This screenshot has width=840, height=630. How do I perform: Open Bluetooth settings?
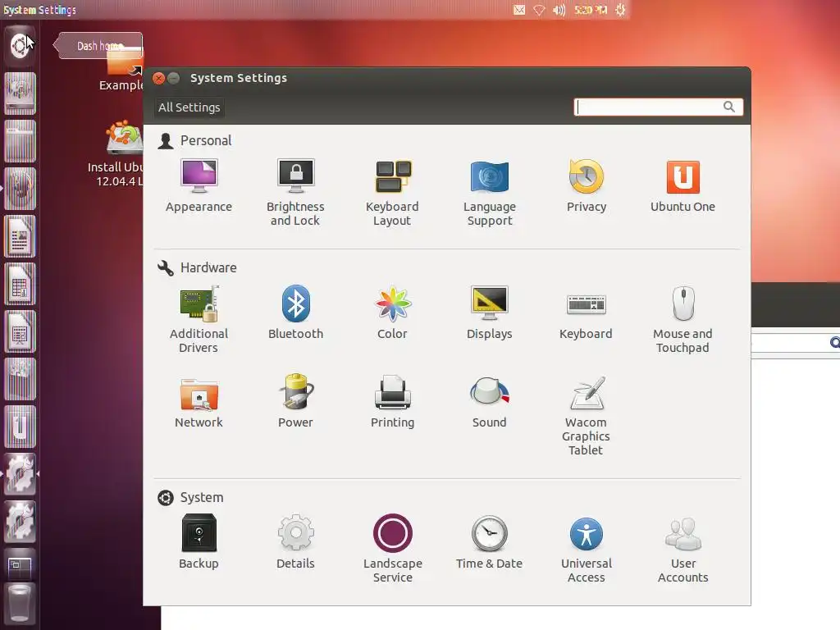(x=295, y=313)
